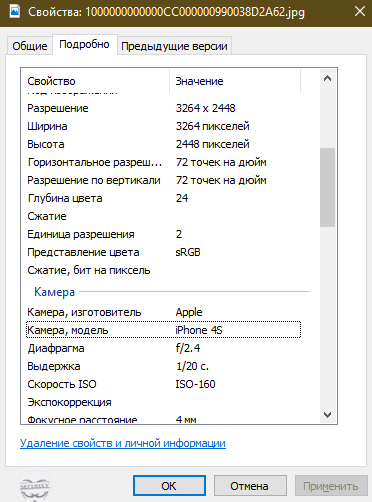Click the 2448 пикселей value
Image resolution: width=372 pixels, height=502 pixels.
(x=212, y=144)
